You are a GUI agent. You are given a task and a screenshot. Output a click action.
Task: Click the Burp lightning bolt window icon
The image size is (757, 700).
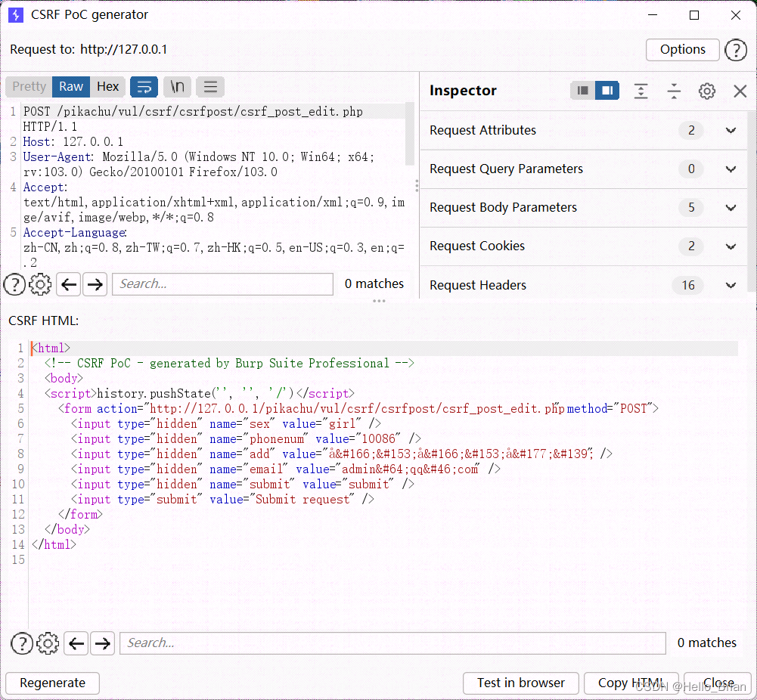pyautogui.click(x=16, y=15)
